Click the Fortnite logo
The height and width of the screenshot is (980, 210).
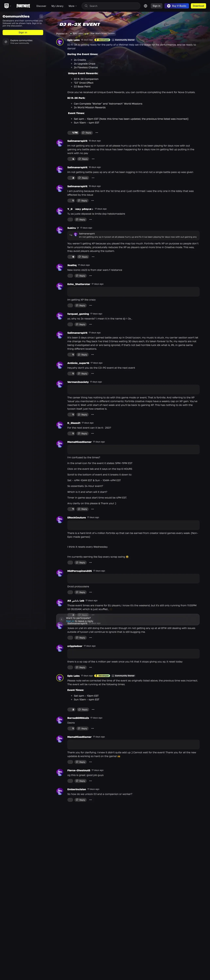23,6
